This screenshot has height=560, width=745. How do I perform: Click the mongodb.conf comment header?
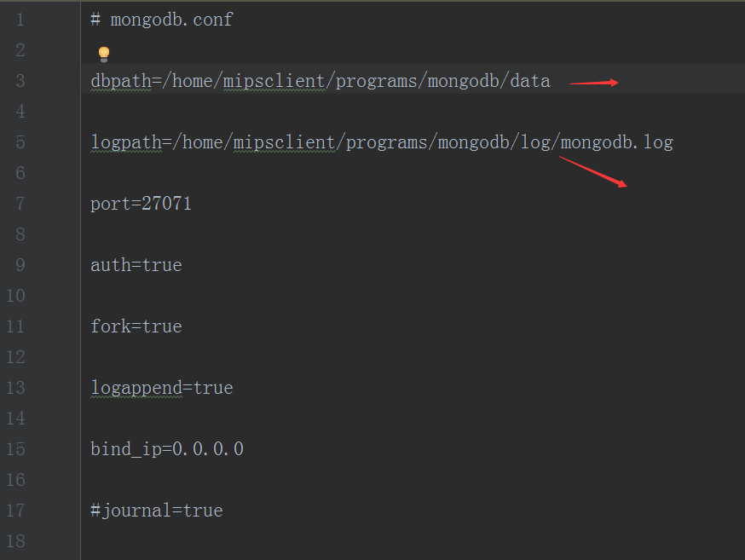click(160, 19)
